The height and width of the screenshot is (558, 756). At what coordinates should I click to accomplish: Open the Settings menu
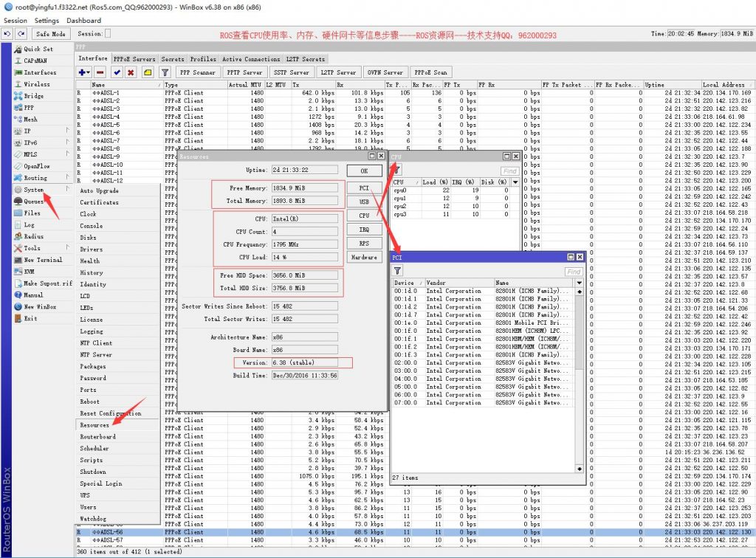(47, 20)
